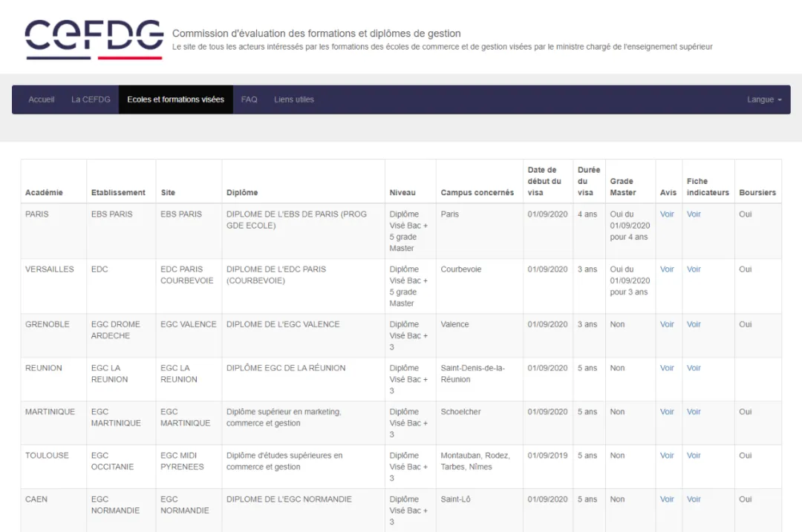The width and height of the screenshot is (802, 532).
Task: Click DIPLOME DE L'EGC NORMANDIE text
Action: [x=289, y=499]
